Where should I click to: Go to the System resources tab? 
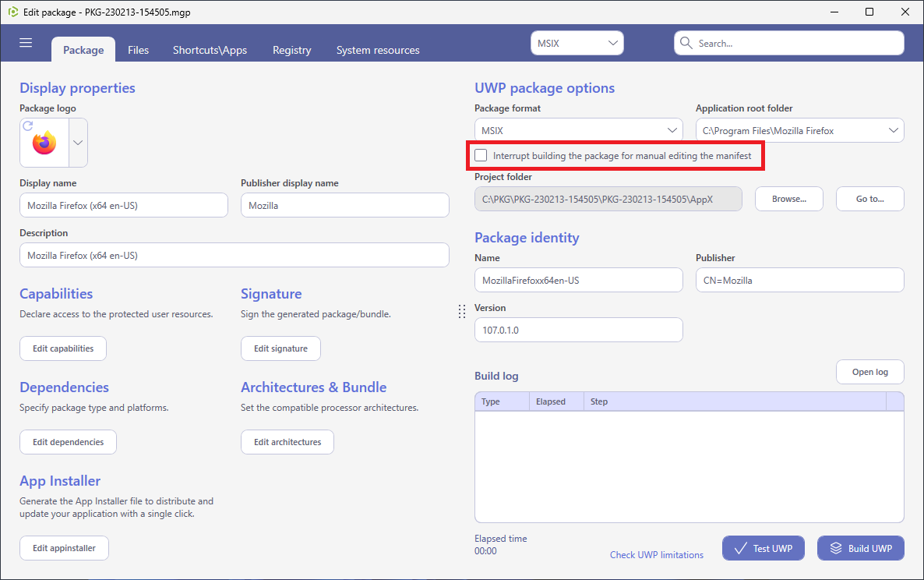(378, 50)
